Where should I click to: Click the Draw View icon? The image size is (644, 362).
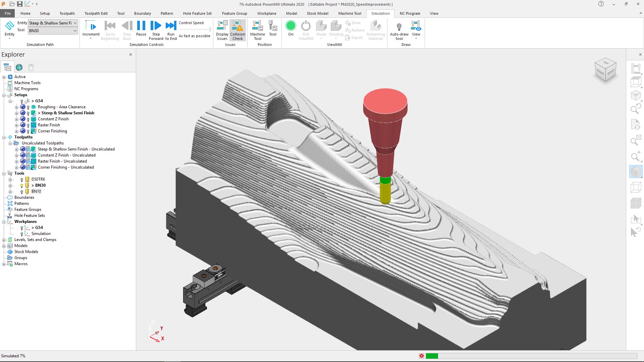(416, 29)
